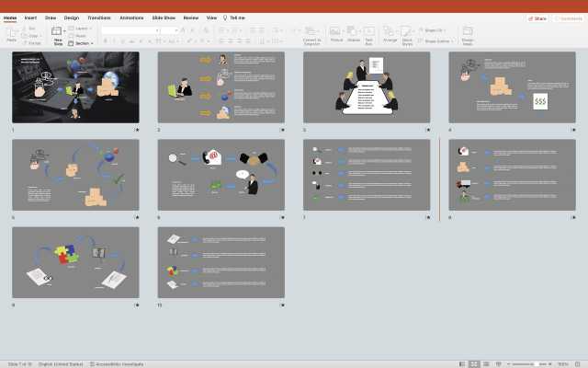588x368 pixels.
Task: Click Convert to SmartArt
Action: 311,33
